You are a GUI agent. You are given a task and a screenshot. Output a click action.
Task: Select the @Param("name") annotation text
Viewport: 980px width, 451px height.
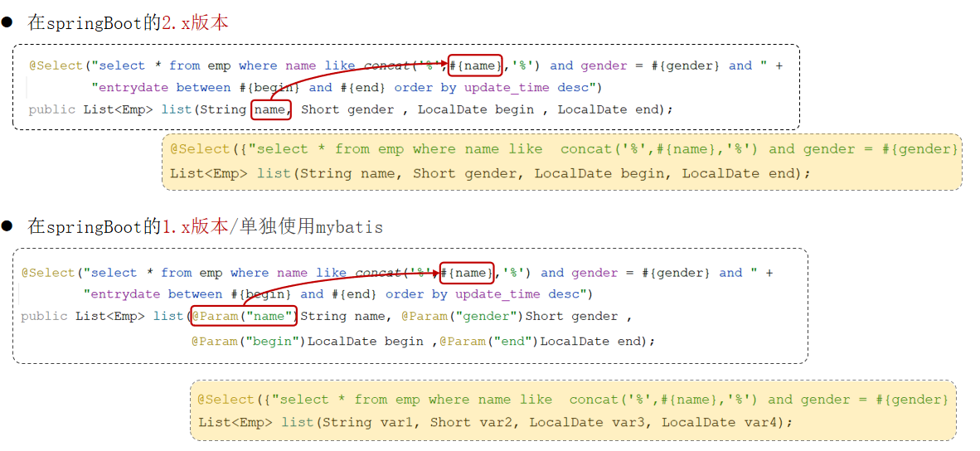tap(245, 316)
